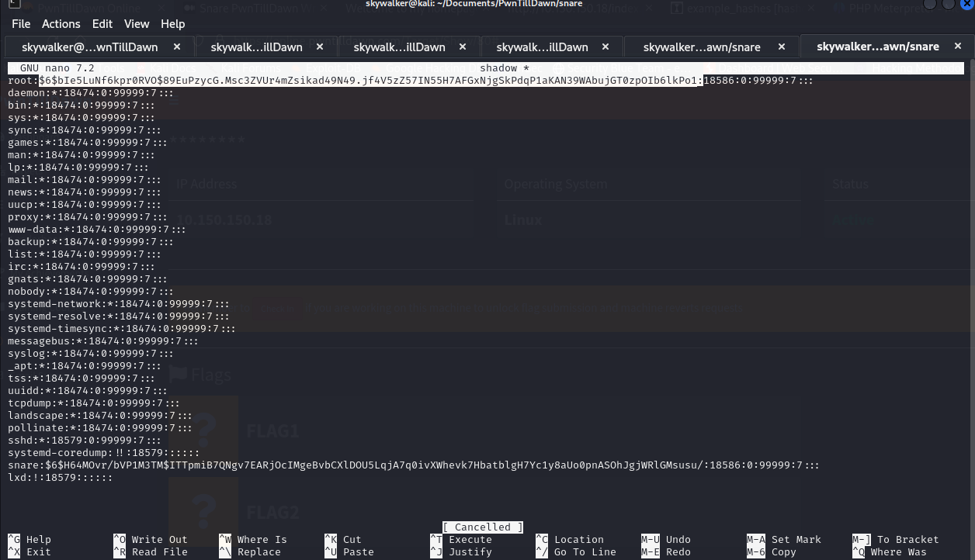The height and width of the screenshot is (560, 975).
Task: Click the Write Out shortcut label
Action: (x=159, y=539)
